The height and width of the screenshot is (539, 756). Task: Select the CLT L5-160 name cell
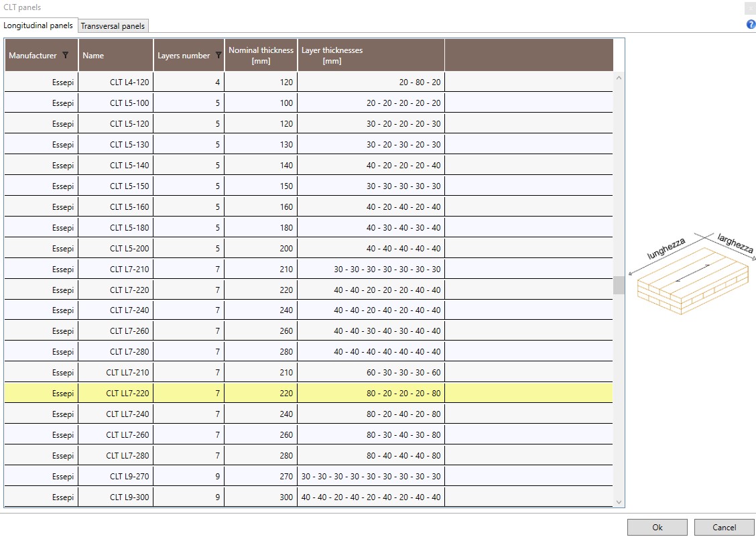coord(116,207)
